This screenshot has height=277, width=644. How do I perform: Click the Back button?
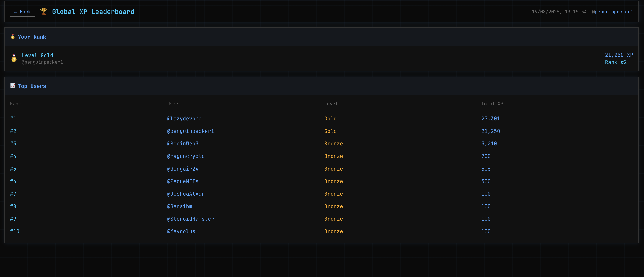coord(23,12)
